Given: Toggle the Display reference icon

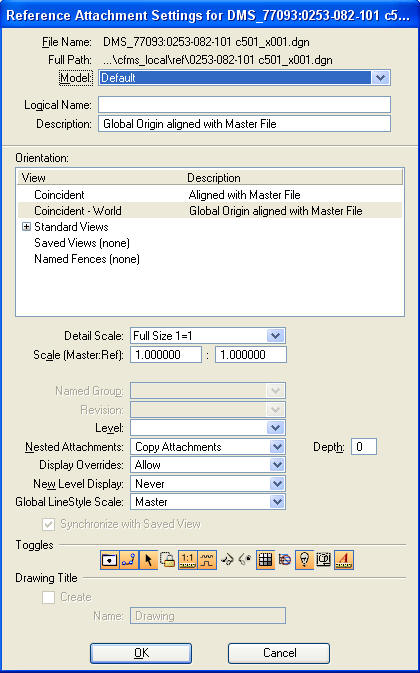Looking at the screenshot, I should coord(109,560).
